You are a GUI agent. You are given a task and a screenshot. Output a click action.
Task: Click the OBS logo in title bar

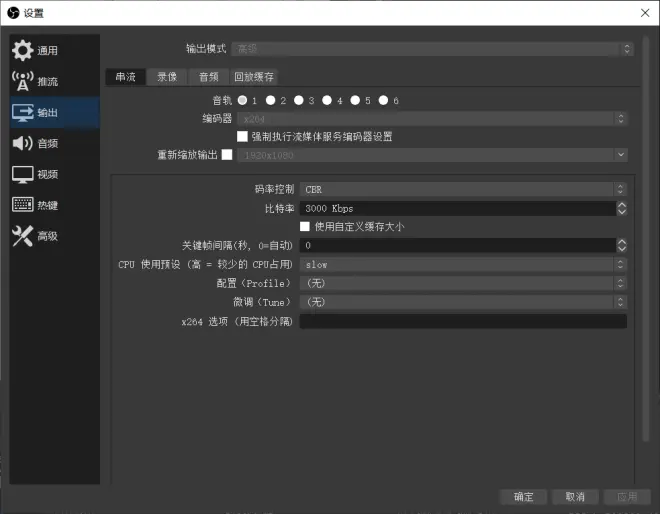tap(13, 13)
